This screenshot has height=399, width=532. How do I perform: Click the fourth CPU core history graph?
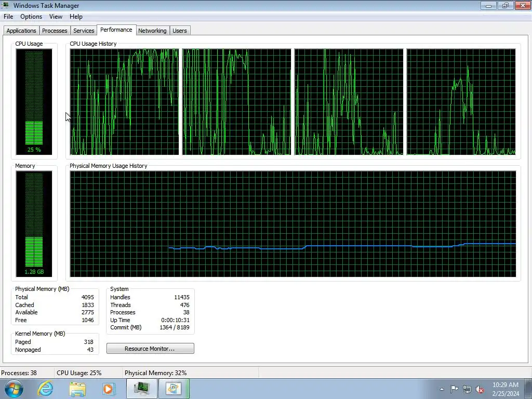[461, 102]
